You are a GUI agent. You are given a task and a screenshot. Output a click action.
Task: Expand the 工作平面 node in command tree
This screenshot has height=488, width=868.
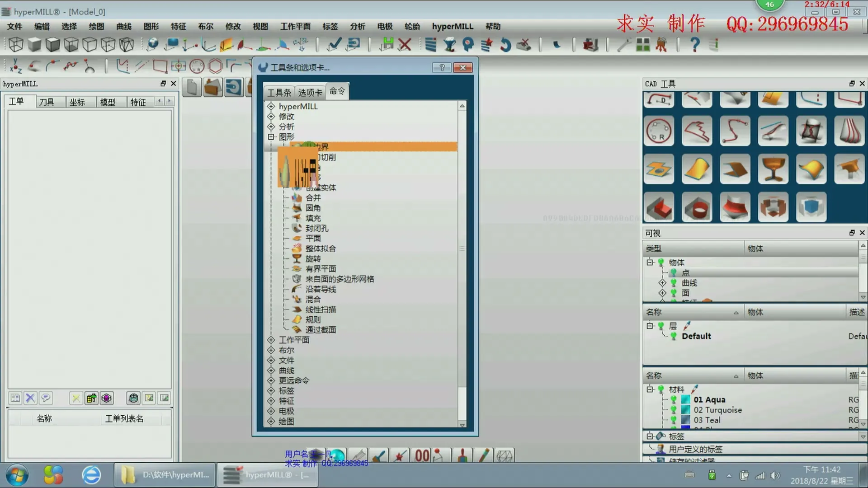pos(271,340)
